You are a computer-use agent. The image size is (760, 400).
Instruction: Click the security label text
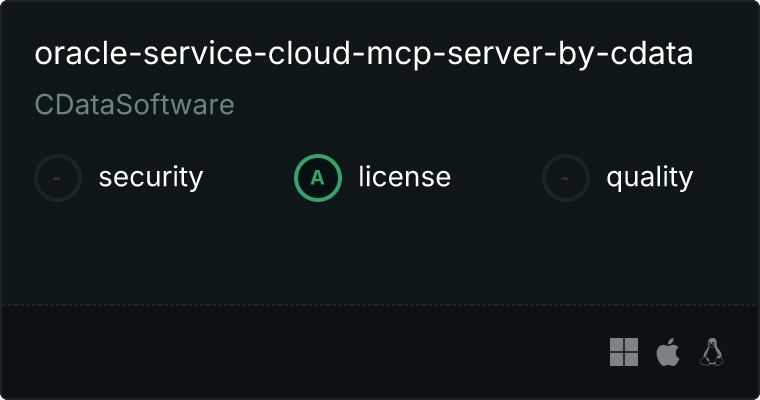(x=151, y=178)
